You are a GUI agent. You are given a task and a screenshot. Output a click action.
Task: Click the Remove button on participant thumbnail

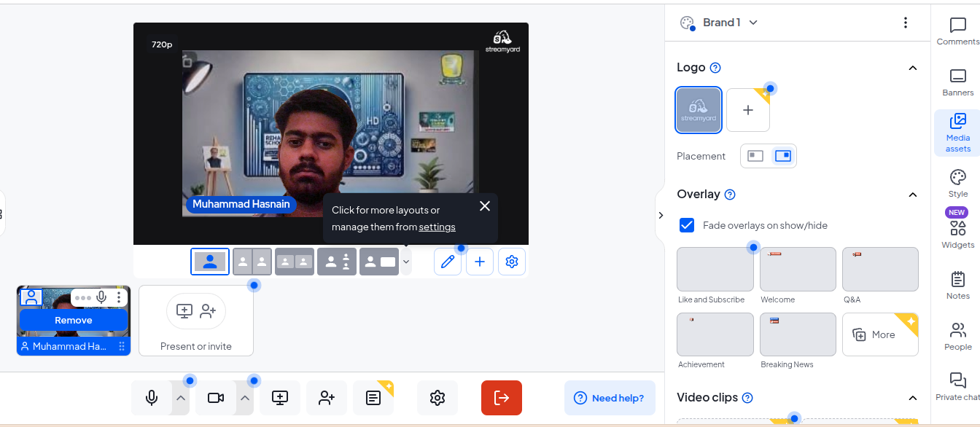click(x=74, y=321)
